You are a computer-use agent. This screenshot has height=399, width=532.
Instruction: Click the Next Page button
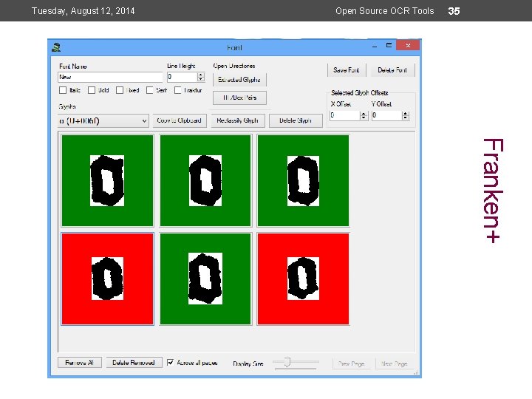pyautogui.click(x=395, y=364)
